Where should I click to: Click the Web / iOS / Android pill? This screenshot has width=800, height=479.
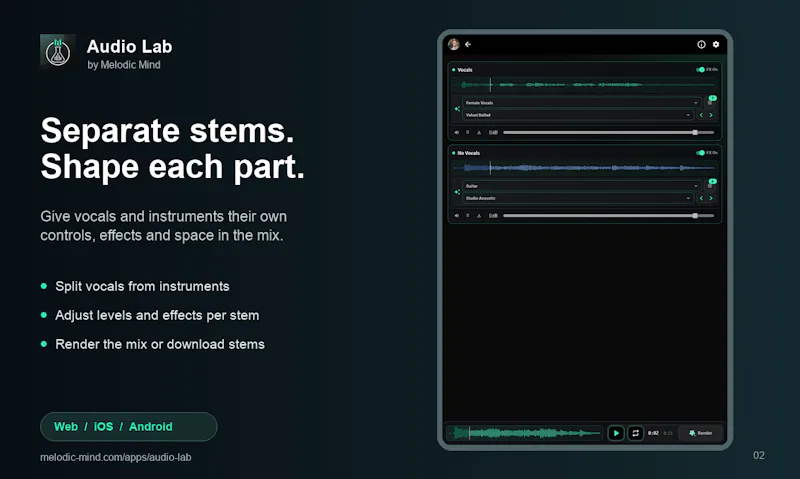[129, 426]
